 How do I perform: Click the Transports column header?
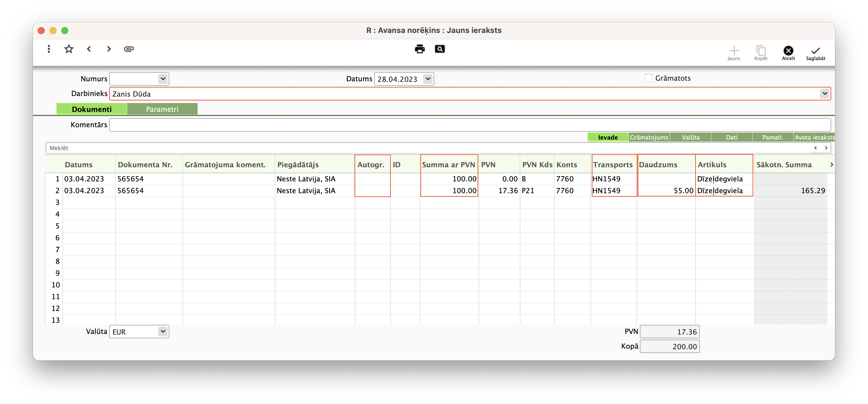pos(613,165)
